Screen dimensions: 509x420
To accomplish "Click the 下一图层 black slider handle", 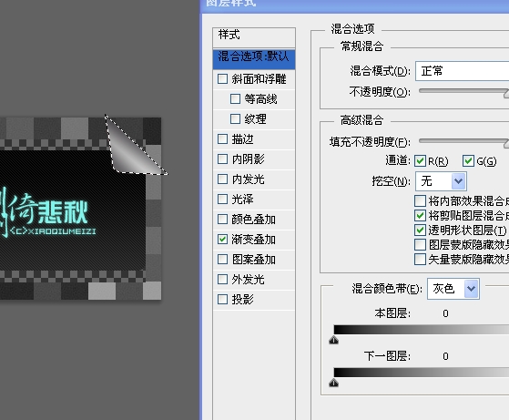I will (333, 383).
